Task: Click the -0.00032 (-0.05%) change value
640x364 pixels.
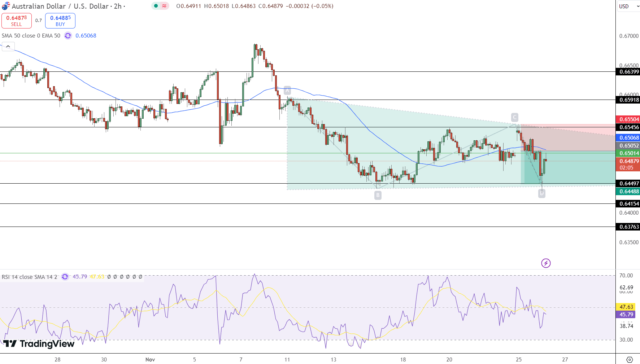Action: click(x=309, y=6)
